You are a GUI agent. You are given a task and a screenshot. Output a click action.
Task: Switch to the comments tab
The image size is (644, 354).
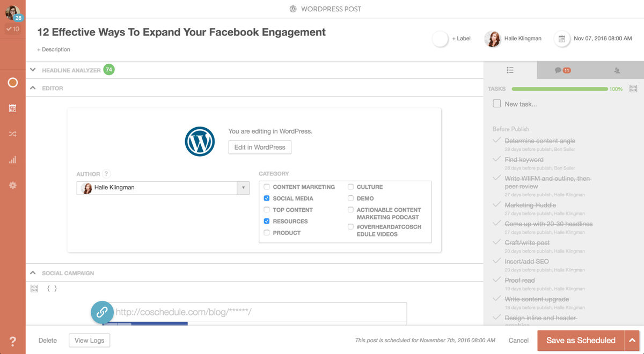(562, 70)
